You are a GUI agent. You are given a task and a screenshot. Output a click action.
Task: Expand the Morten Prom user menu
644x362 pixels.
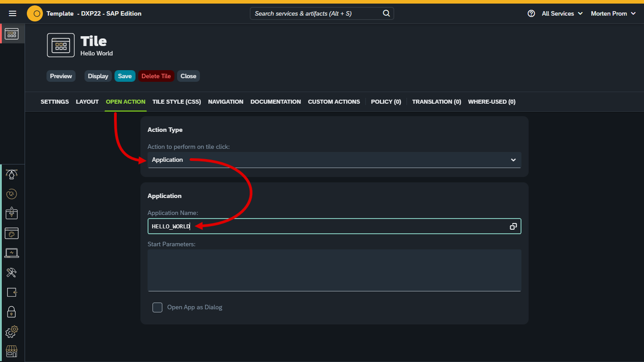click(613, 13)
